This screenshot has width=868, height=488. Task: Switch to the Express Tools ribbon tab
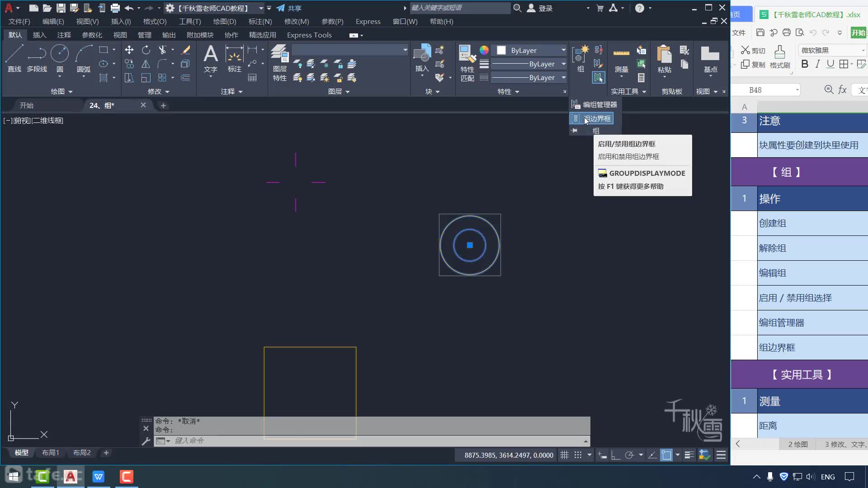(x=309, y=35)
